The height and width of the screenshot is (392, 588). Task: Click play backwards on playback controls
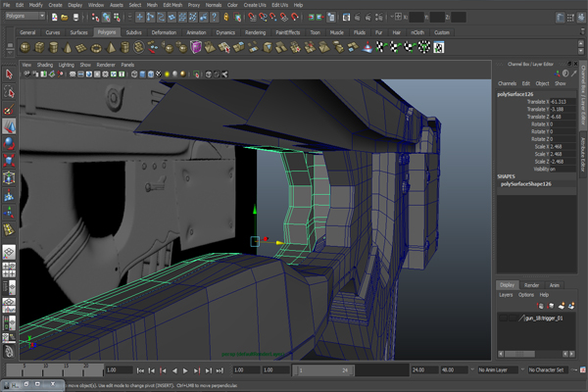174,370
